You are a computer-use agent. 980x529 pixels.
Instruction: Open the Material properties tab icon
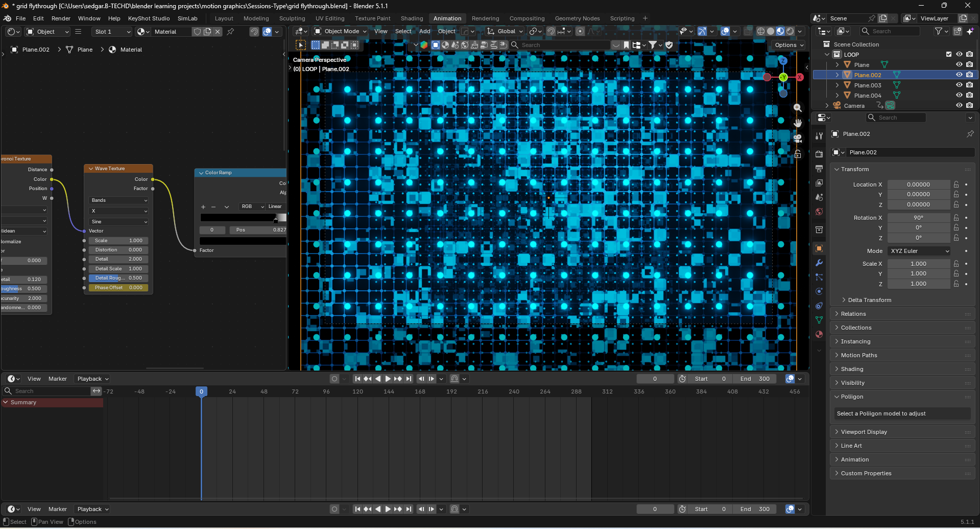click(819, 334)
